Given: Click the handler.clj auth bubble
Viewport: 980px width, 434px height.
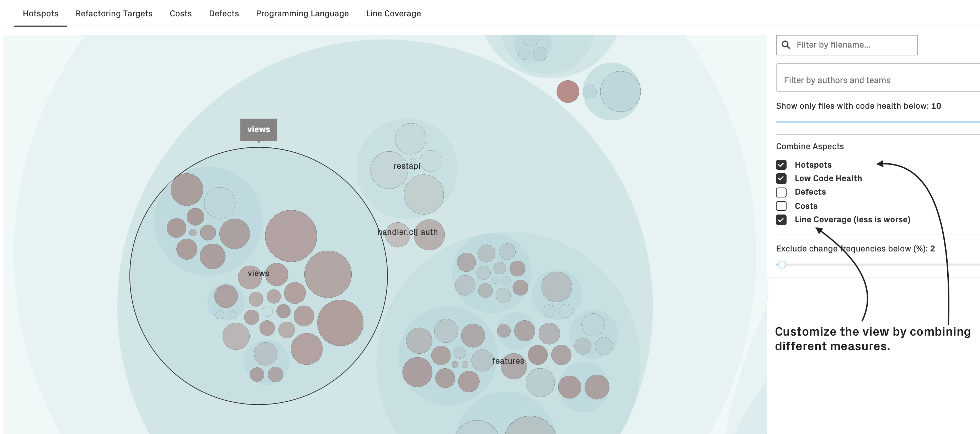Looking at the screenshot, I should (x=407, y=232).
